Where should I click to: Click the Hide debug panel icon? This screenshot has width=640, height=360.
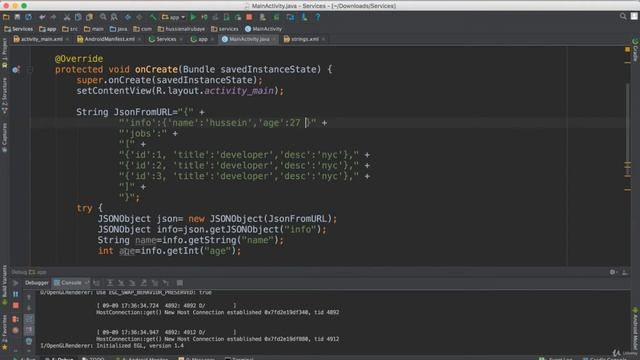point(625,272)
